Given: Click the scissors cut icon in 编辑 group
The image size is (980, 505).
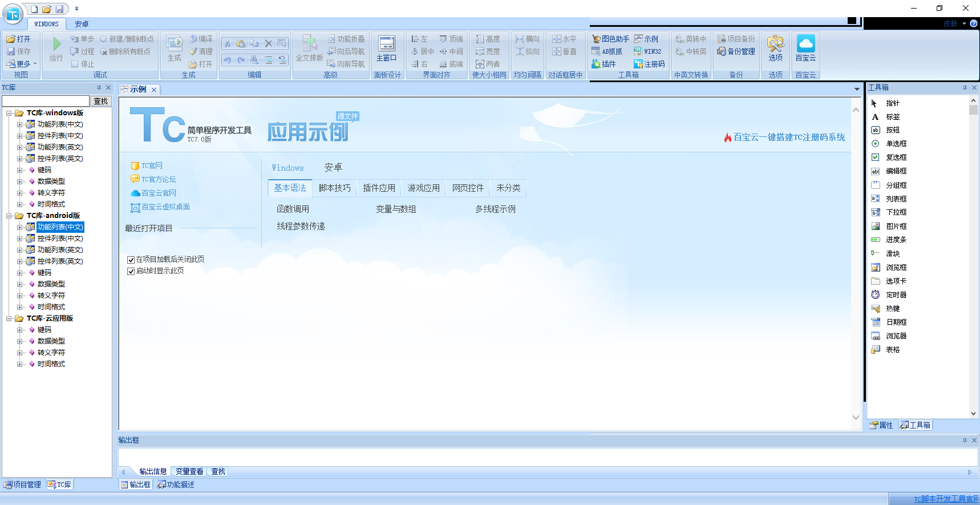Looking at the screenshot, I should click(227, 43).
